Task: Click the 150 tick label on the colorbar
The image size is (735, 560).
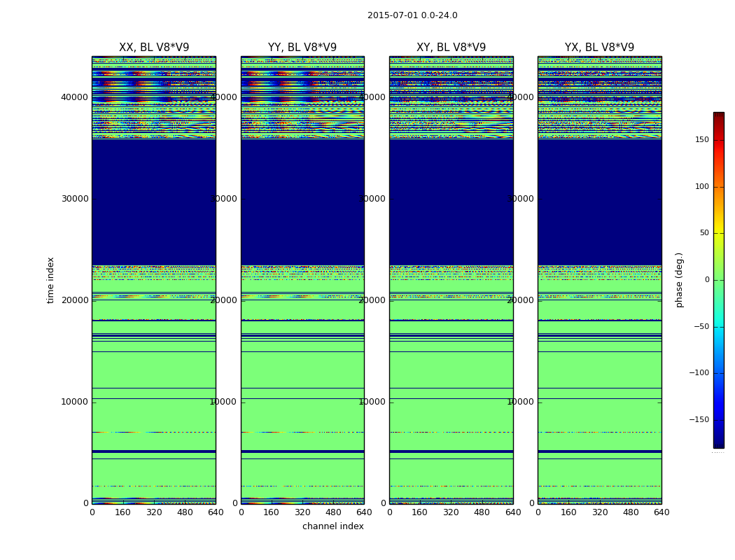Action: pos(701,140)
